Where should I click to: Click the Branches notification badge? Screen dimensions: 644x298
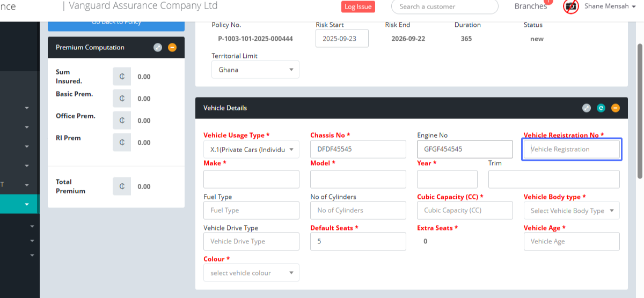point(548,2)
